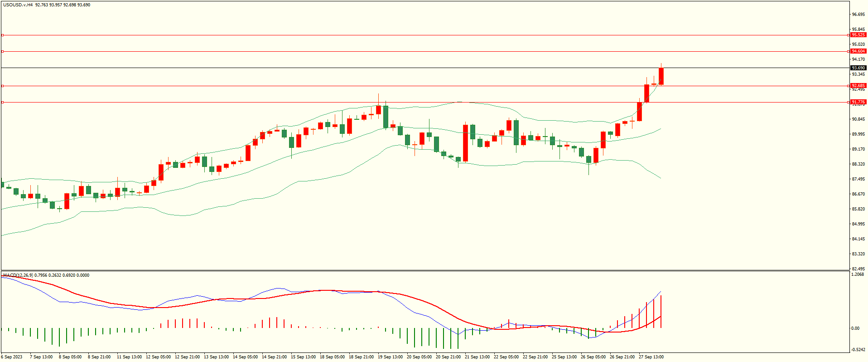The image size is (868, 362).
Task: Select the 94.604 horizontal line price tag
Action: tap(858, 51)
